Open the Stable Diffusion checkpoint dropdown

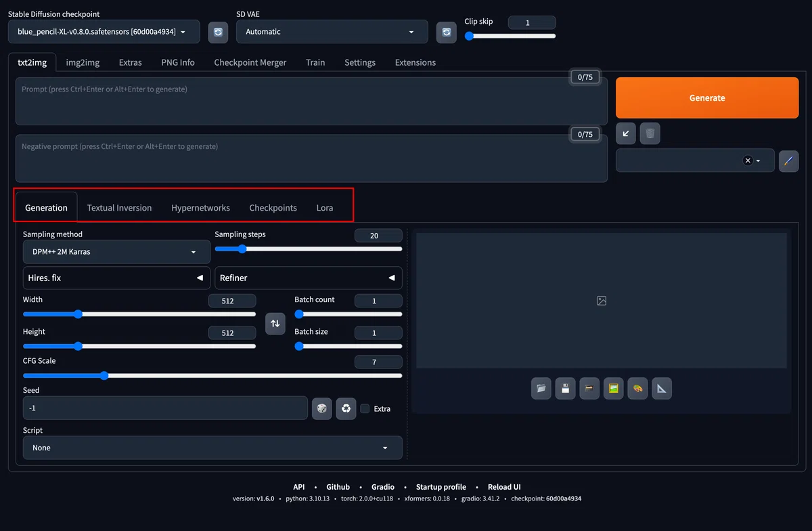pyautogui.click(x=104, y=32)
